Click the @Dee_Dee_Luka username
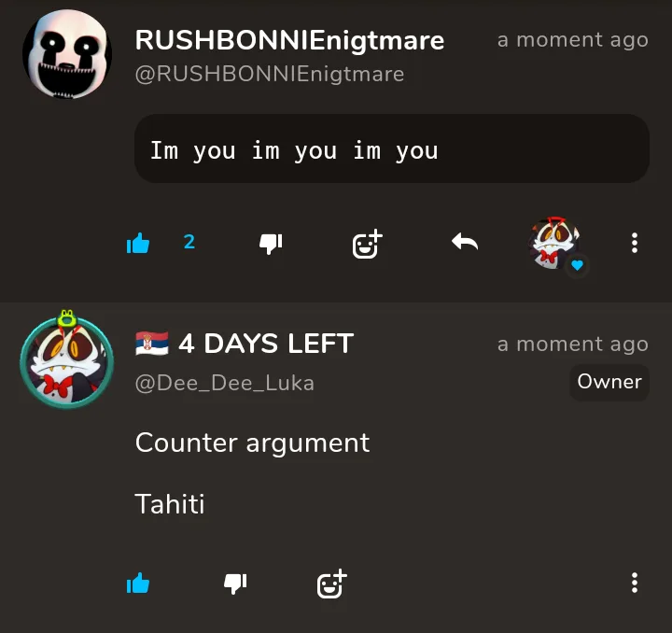 [x=225, y=383]
